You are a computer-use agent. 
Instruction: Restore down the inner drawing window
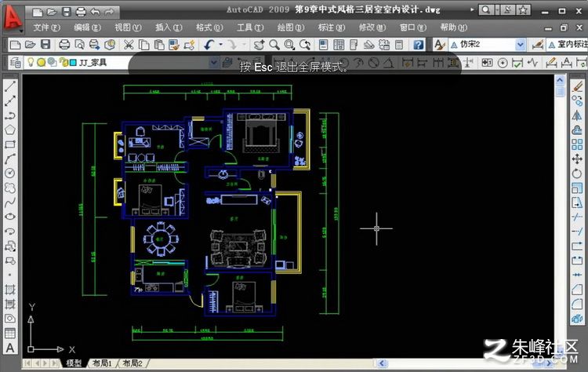tap(564, 28)
